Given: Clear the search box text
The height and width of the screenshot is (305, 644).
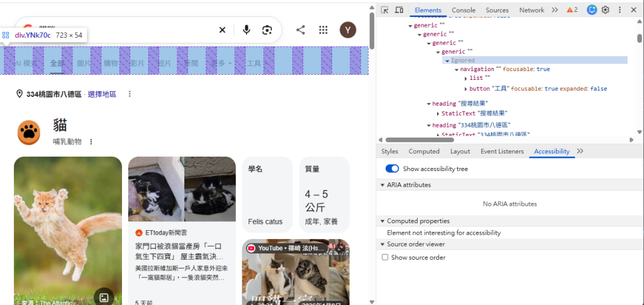Looking at the screenshot, I should coord(222,30).
